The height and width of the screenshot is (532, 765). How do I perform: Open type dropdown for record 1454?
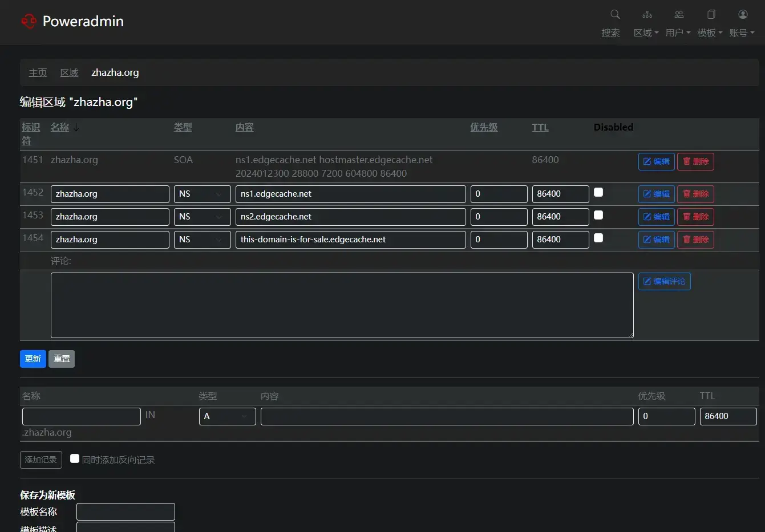coord(203,239)
